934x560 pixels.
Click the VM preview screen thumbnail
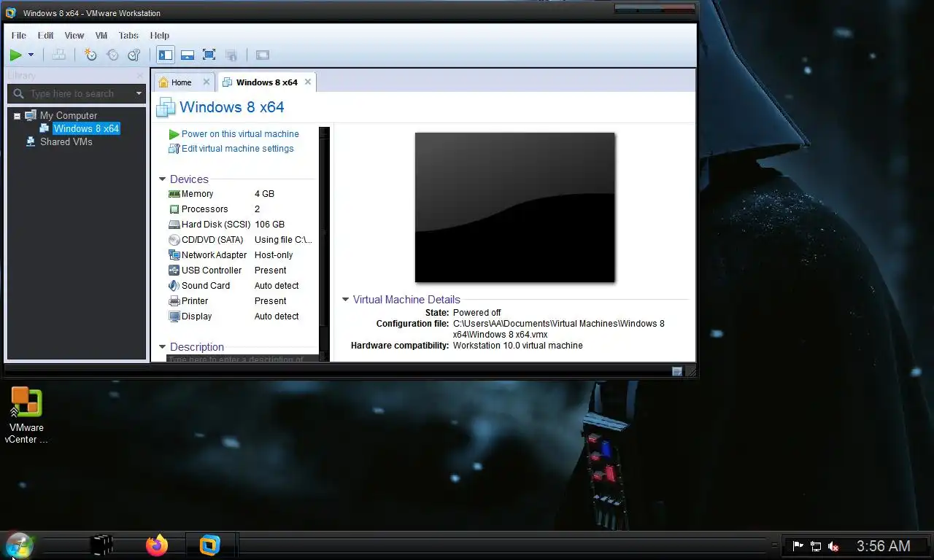point(515,207)
